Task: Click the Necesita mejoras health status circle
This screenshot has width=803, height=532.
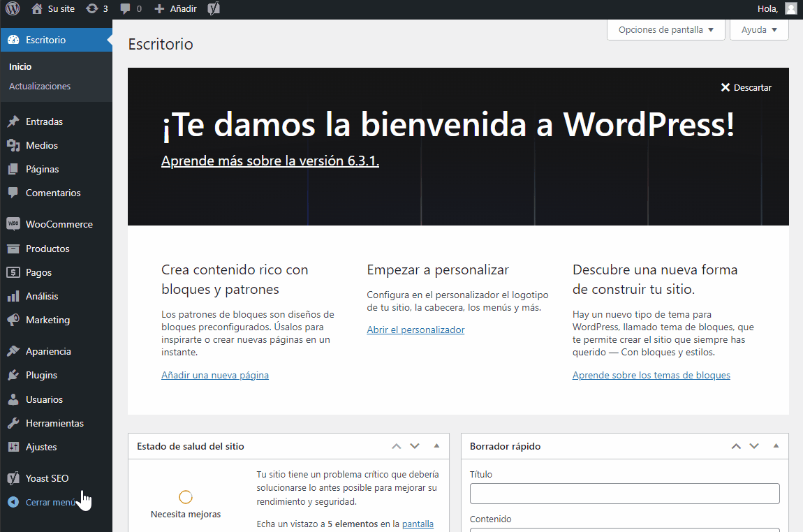Action: pyautogui.click(x=185, y=497)
